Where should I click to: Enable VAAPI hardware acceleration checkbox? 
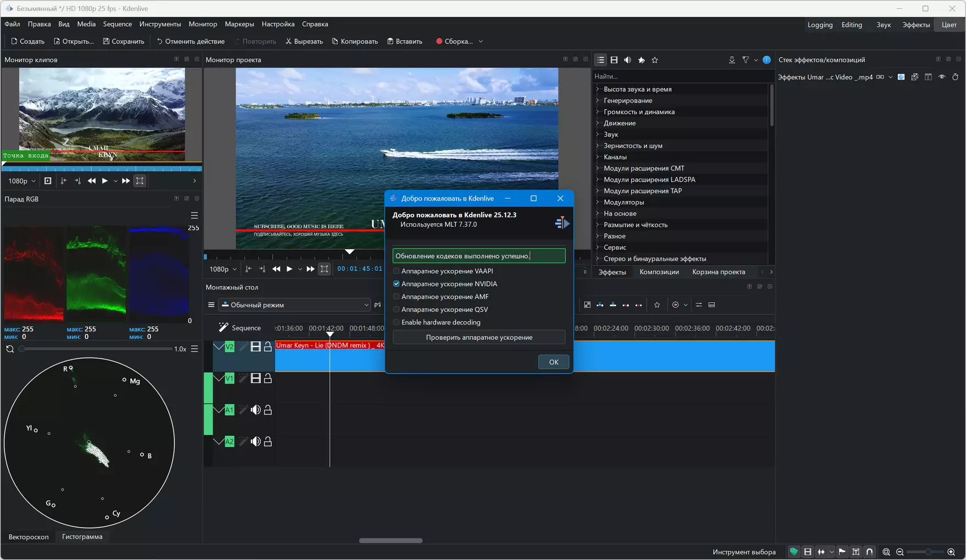click(x=397, y=271)
